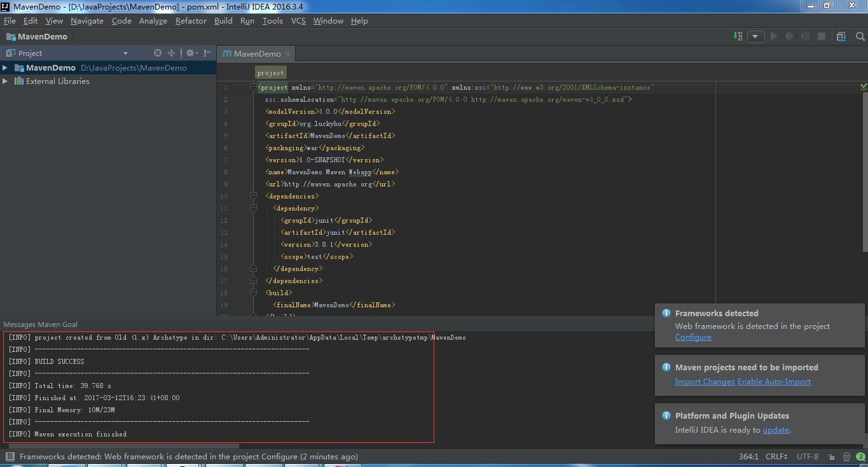Image resolution: width=868 pixels, height=467 pixels.
Task: Collapse the build element fold marker
Action: coord(253,293)
